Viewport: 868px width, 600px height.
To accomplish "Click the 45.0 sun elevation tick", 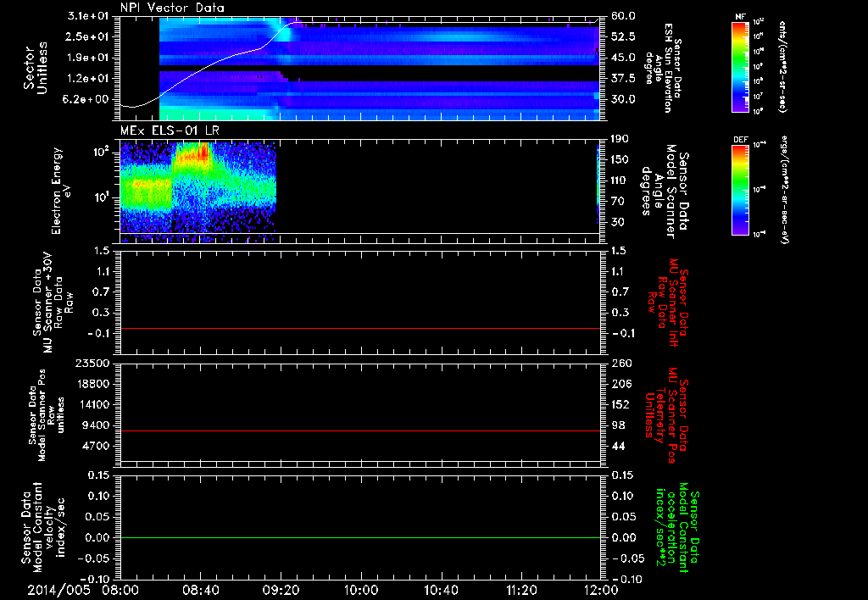I will pos(623,58).
